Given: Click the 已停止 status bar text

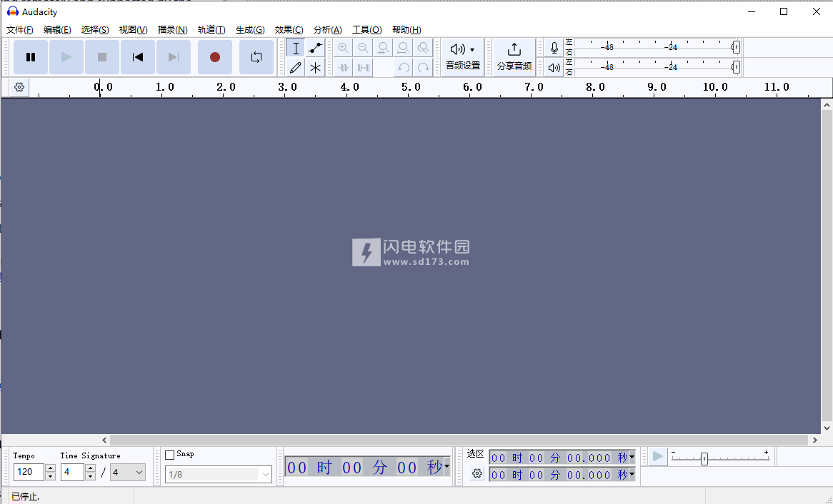Looking at the screenshot, I should (26, 497).
